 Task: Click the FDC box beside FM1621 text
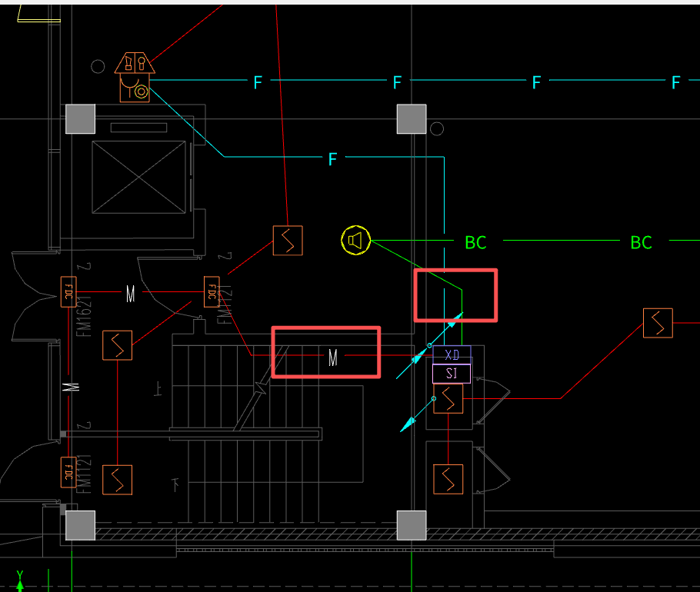(68, 291)
